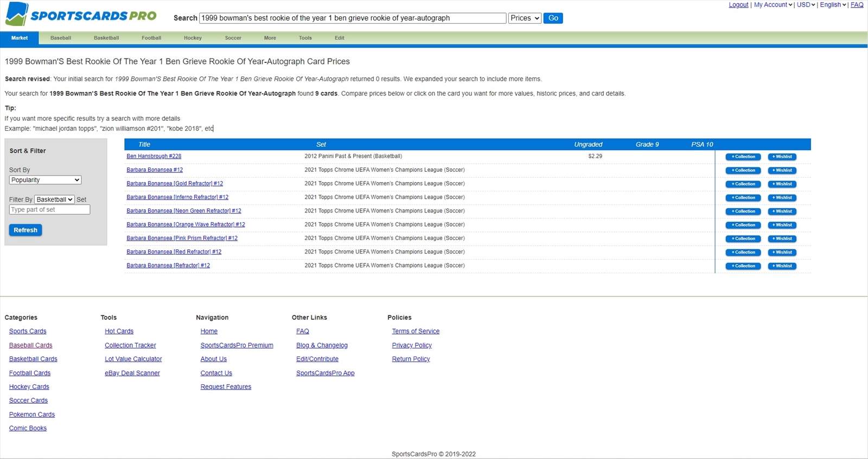Open the More menu
The height and width of the screenshot is (459, 868).
click(x=270, y=38)
